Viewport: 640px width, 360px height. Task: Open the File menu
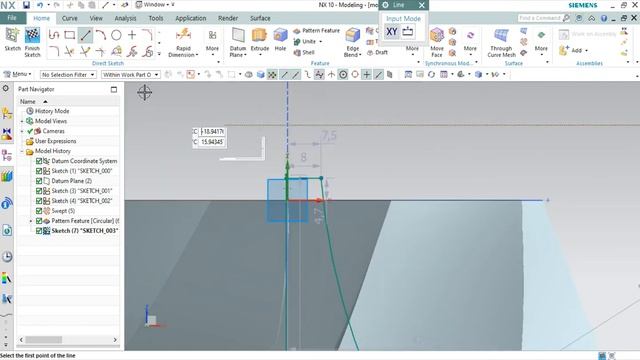pyautogui.click(x=12, y=18)
